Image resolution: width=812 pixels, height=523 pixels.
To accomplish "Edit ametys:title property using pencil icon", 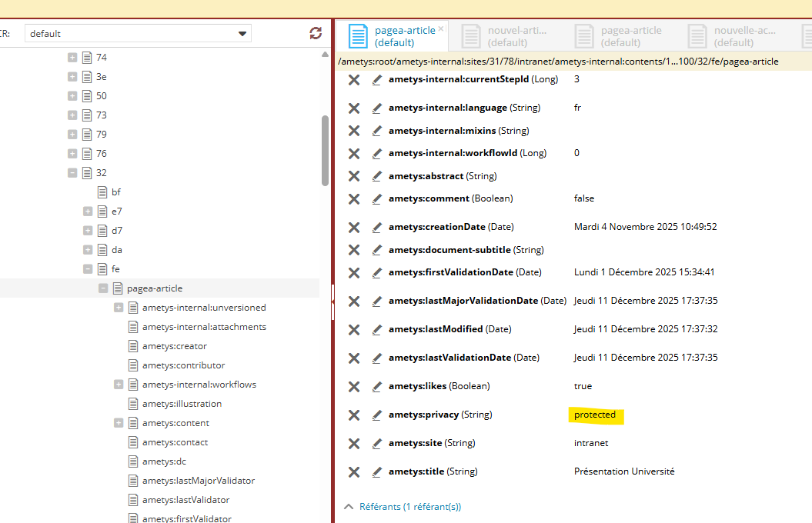I will click(377, 471).
